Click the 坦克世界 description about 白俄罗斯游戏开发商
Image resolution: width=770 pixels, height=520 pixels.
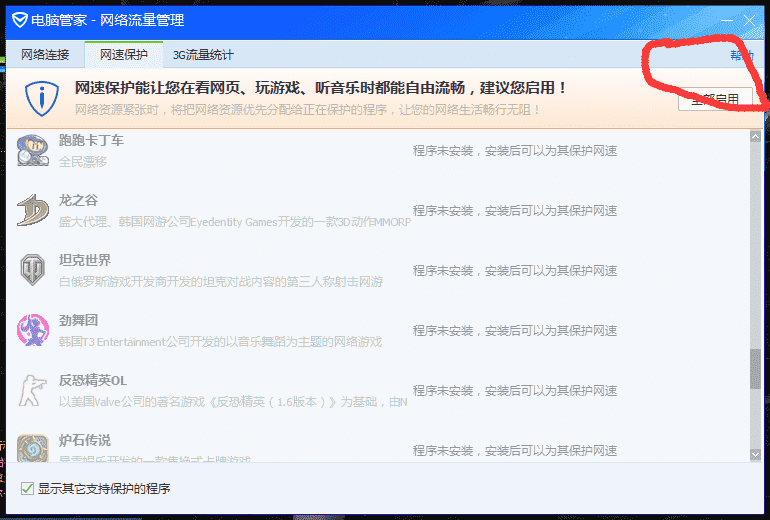[221, 282]
